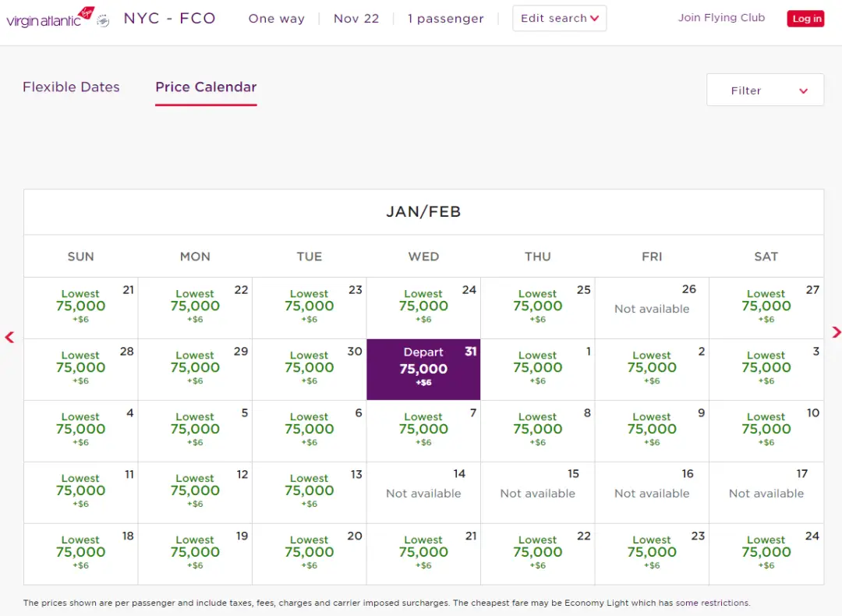This screenshot has width=842, height=616.
Task: Choose the Monday 5 fare cell
Action: click(x=195, y=430)
